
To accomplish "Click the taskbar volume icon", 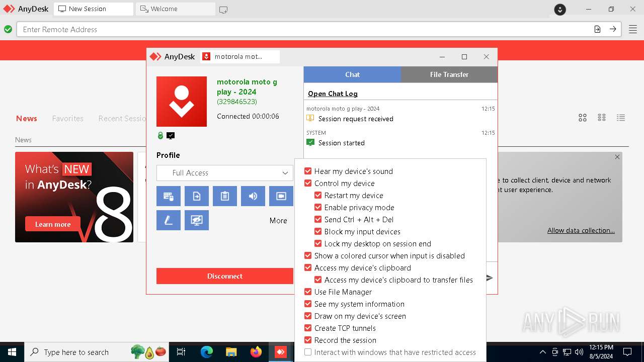I will point(579,352).
